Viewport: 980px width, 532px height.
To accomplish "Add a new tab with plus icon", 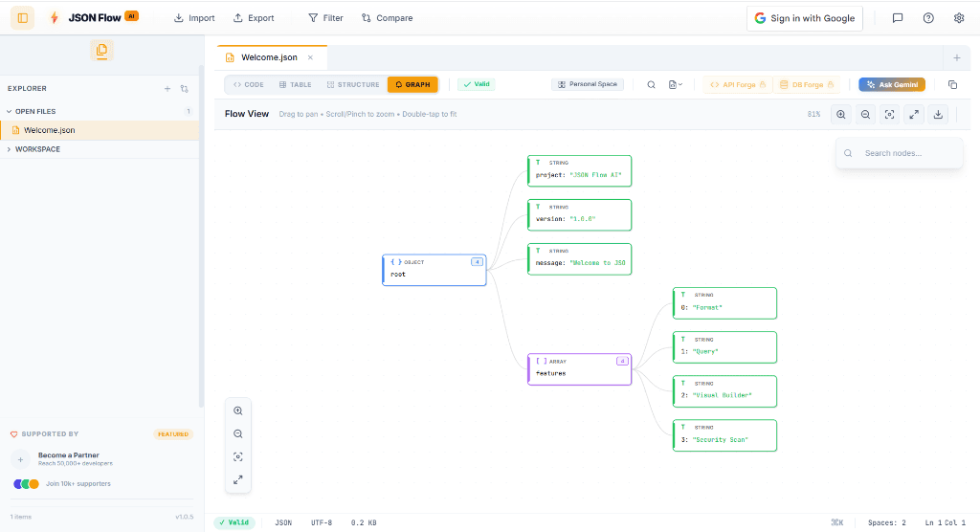I will (x=956, y=57).
